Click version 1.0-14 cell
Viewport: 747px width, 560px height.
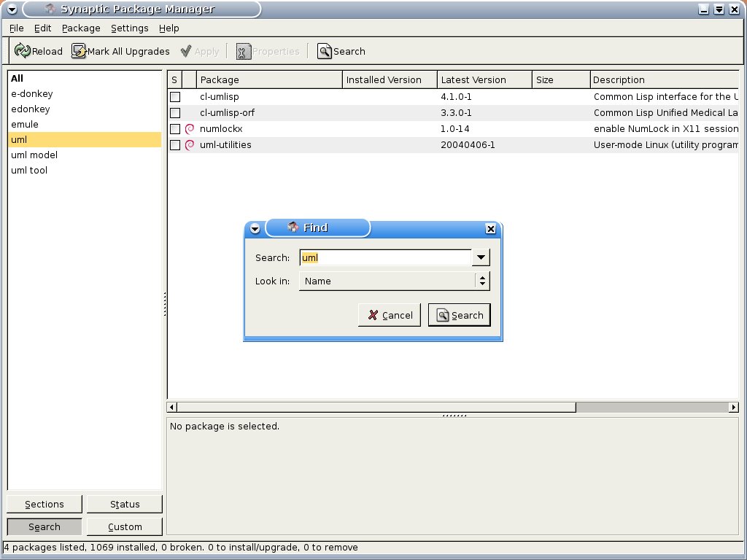click(455, 128)
